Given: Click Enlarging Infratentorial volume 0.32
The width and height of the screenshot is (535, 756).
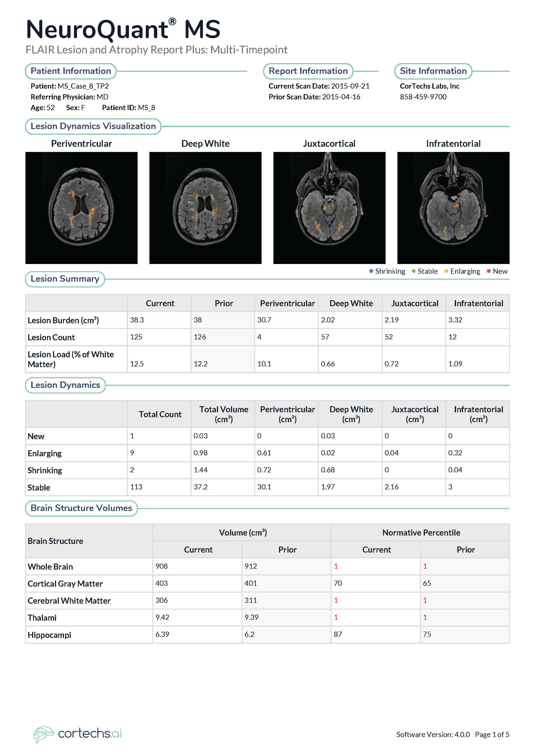Looking at the screenshot, I should 455,453.
